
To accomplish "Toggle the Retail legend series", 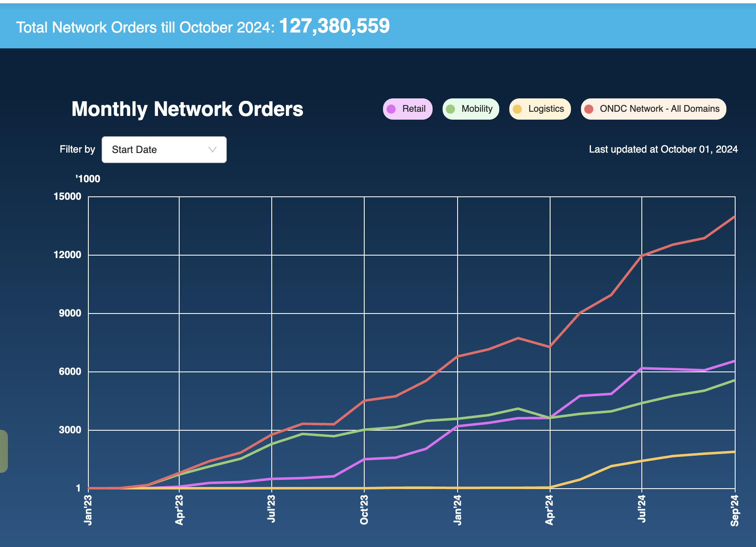I will [408, 109].
